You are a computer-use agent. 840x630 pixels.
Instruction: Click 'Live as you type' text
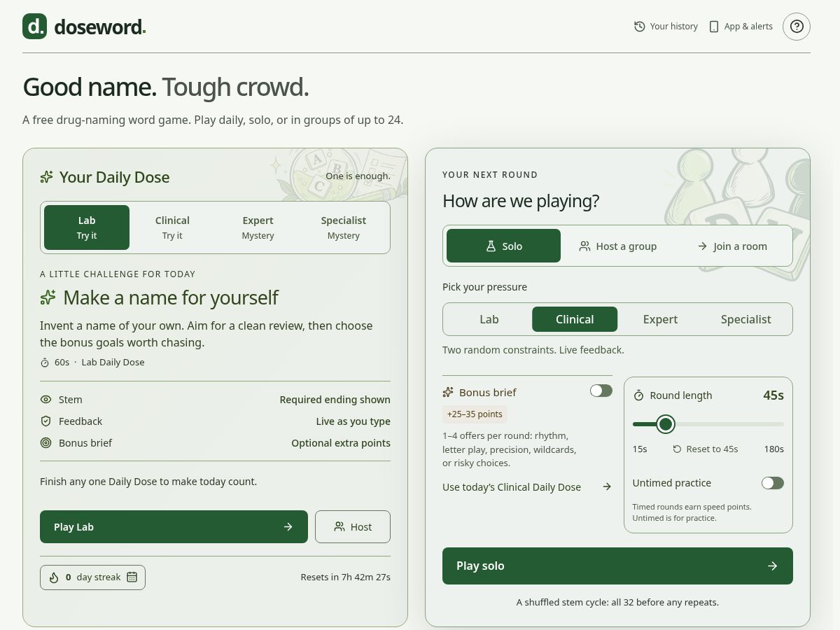(x=353, y=421)
